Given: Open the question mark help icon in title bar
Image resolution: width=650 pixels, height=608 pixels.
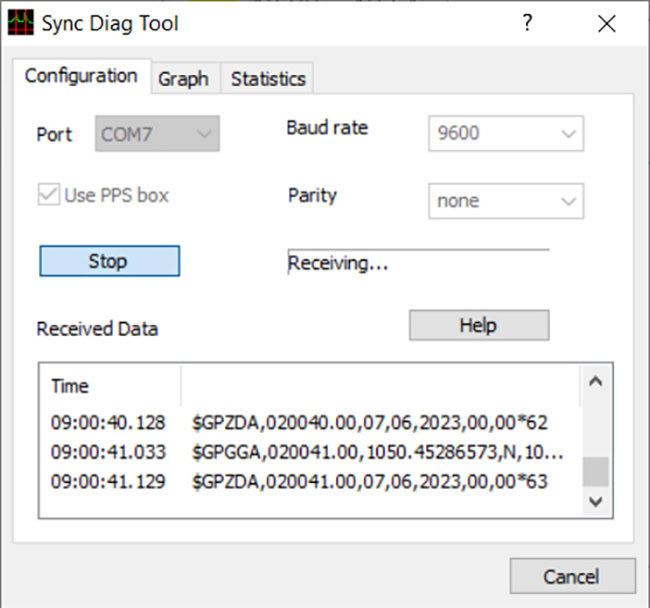Looking at the screenshot, I should [x=527, y=22].
